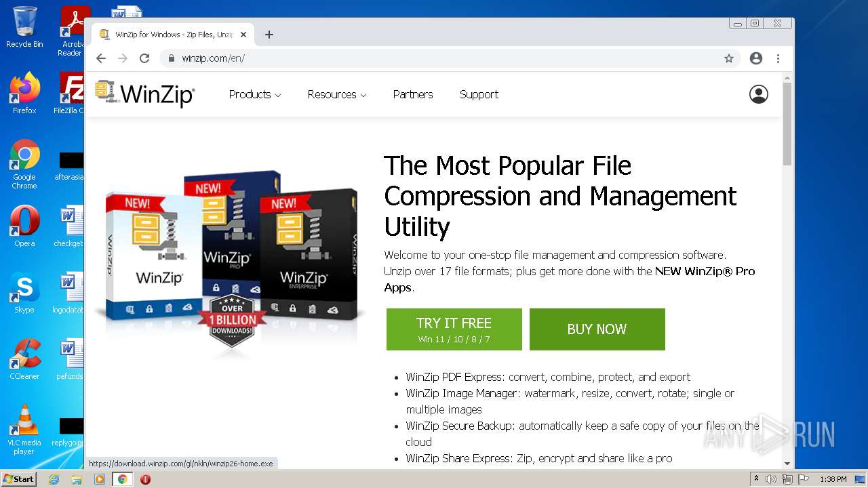Image resolution: width=868 pixels, height=488 pixels.
Task: Open a new browser tab
Action: click(x=269, y=35)
